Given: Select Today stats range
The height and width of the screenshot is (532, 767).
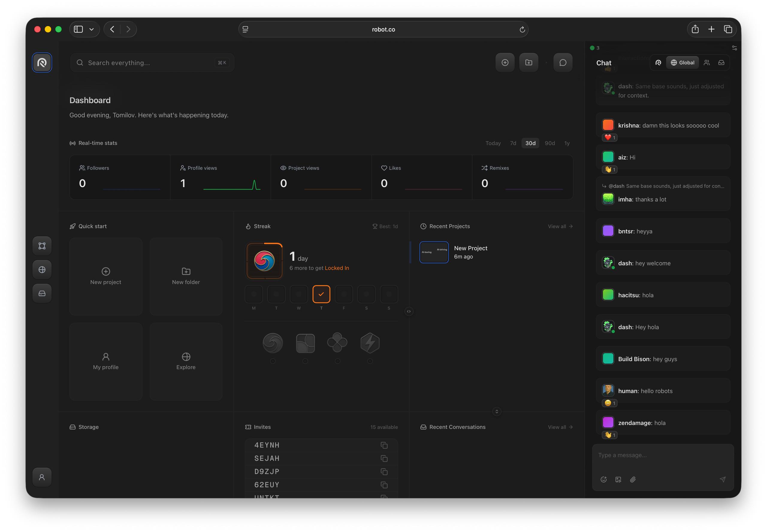Looking at the screenshot, I should [493, 143].
